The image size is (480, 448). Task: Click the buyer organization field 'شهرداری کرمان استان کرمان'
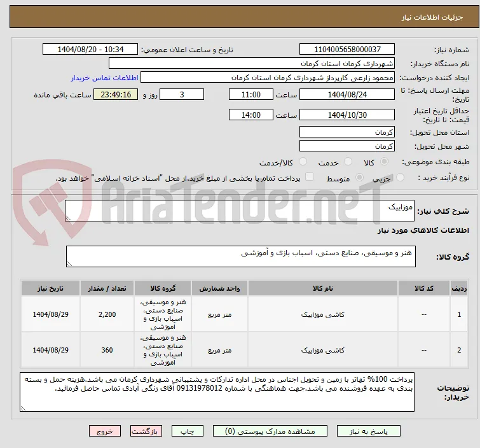[x=252, y=64]
